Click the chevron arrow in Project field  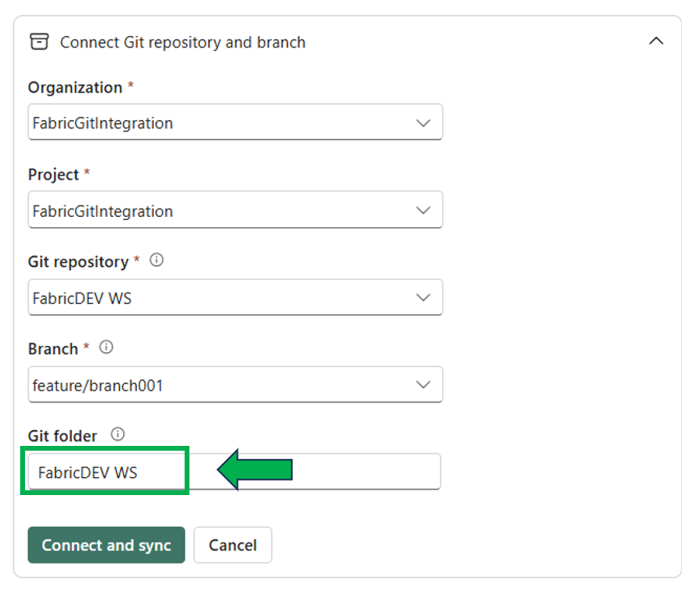[423, 210]
